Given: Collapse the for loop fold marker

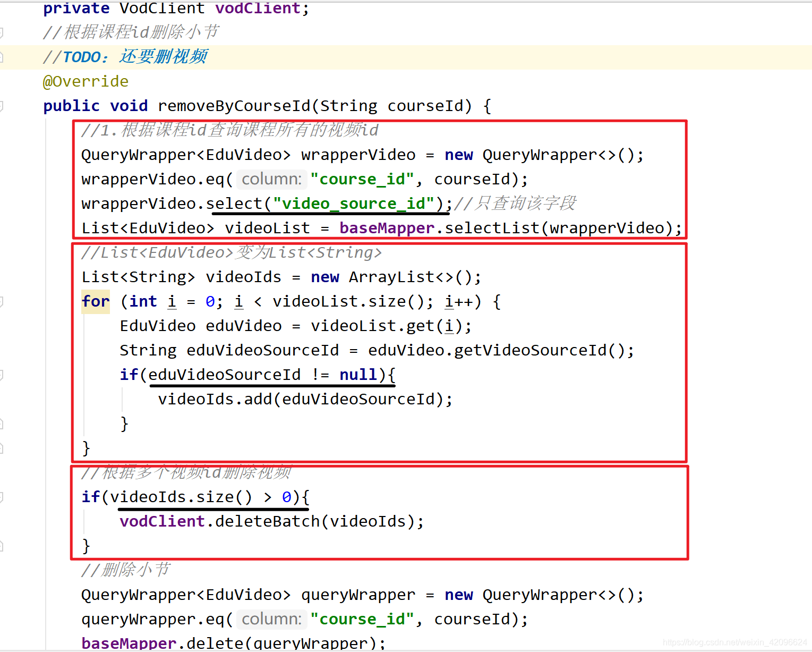Looking at the screenshot, I should [x=2, y=301].
